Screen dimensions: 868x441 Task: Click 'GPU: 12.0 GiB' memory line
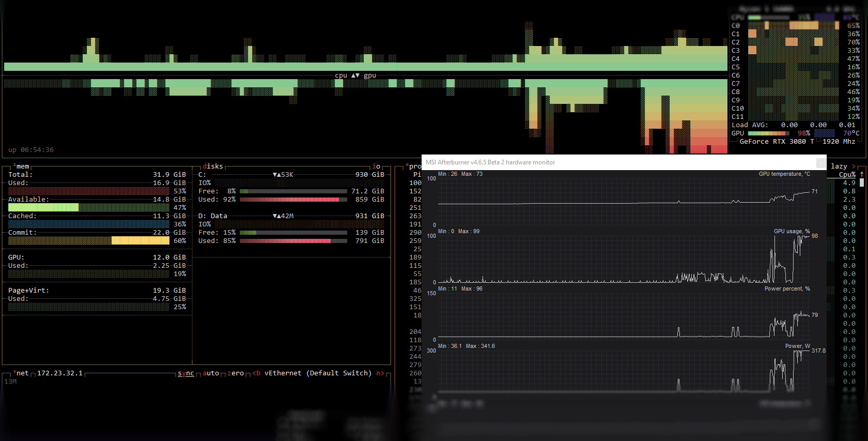(x=97, y=257)
